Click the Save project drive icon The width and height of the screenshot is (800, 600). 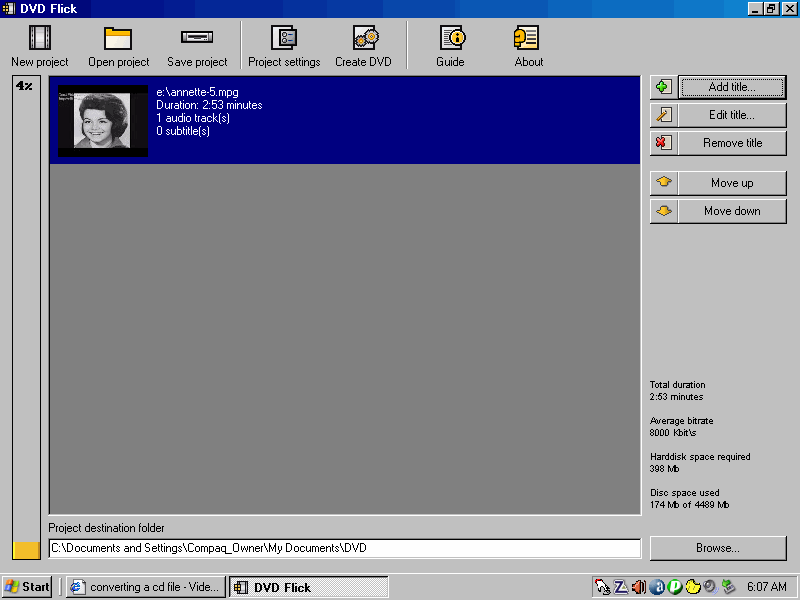coord(197,37)
